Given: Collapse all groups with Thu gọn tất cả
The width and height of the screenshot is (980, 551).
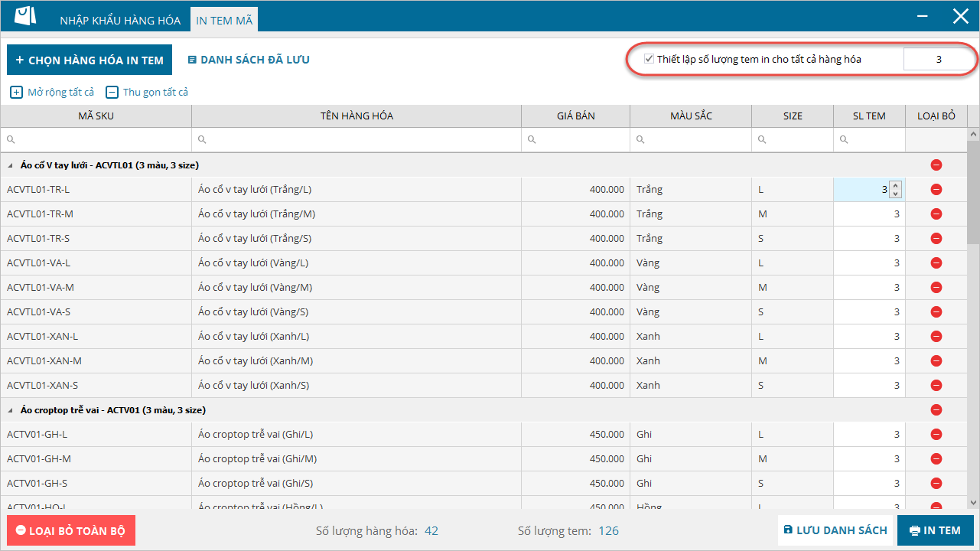Looking at the screenshot, I should [147, 92].
